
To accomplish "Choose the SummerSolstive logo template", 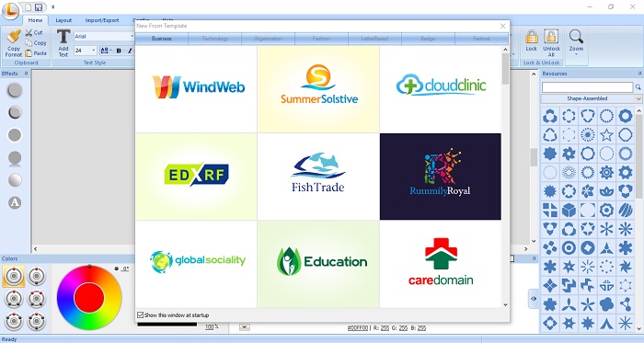I will tap(318, 89).
